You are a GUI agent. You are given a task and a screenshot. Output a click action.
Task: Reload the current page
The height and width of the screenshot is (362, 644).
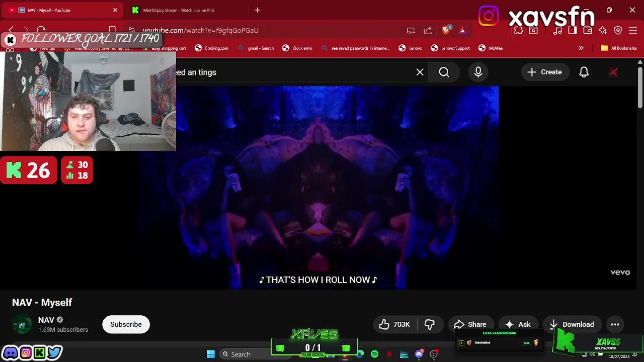pyautogui.click(x=41, y=30)
